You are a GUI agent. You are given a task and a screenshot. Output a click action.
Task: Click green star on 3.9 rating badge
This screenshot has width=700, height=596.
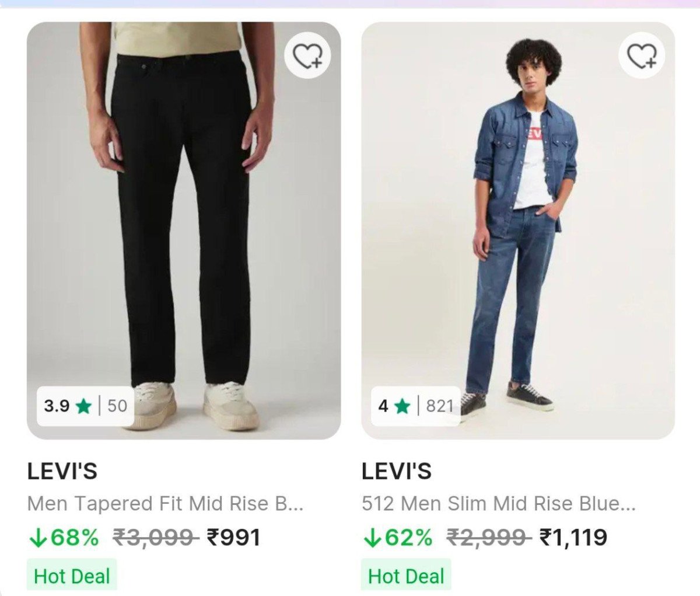click(83, 406)
